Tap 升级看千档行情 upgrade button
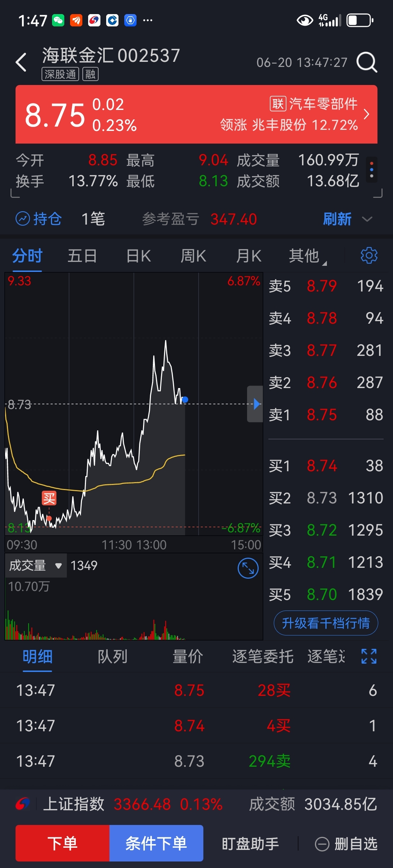Image resolution: width=393 pixels, height=868 pixels. tap(326, 623)
